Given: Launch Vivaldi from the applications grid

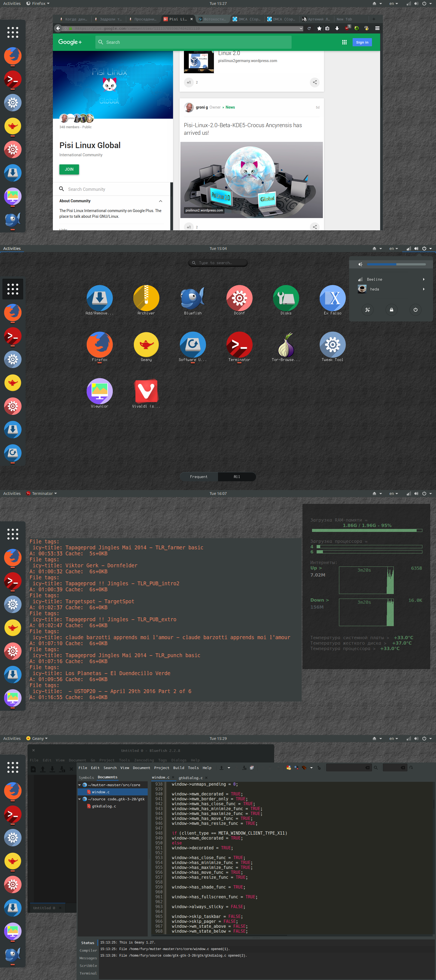Looking at the screenshot, I should click(x=146, y=393).
